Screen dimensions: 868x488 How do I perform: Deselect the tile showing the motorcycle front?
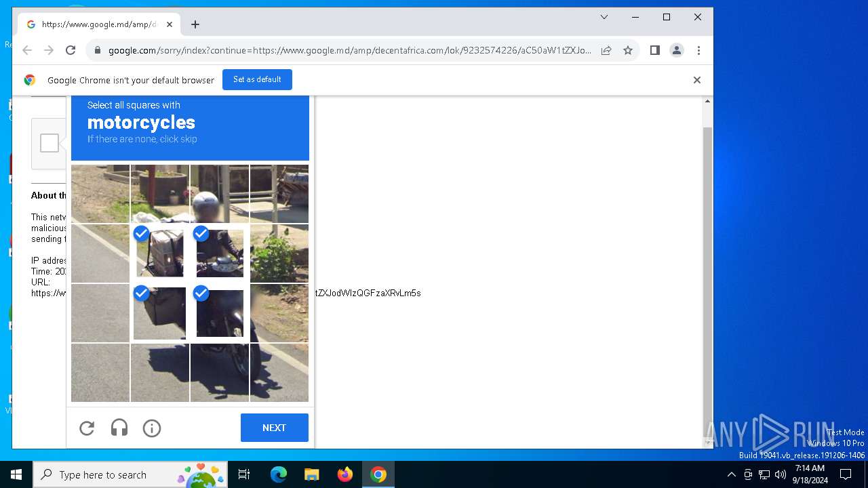coord(220,313)
